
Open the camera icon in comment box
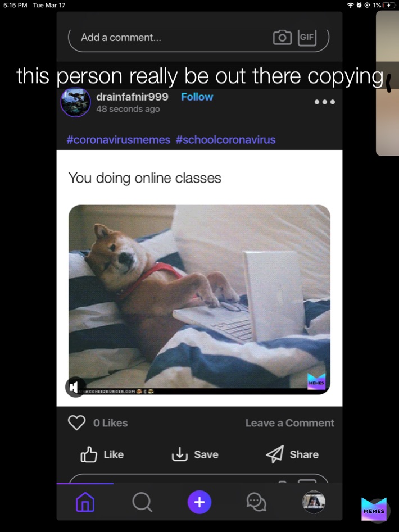(x=282, y=37)
